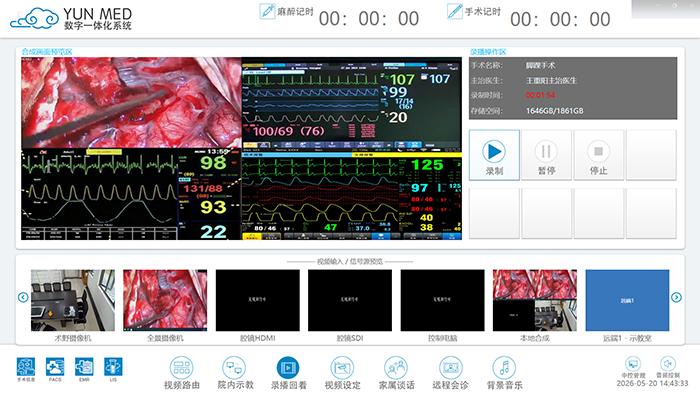Click the 录播操作区 heading
Image resolution: width=700 pixels, height=394 pixels.
click(x=488, y=52)
